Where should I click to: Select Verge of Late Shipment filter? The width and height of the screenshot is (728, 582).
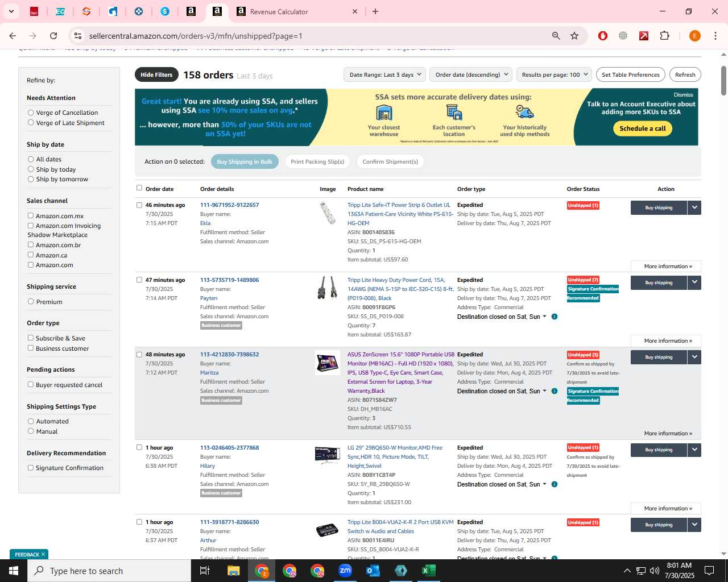tap(31, 123)
